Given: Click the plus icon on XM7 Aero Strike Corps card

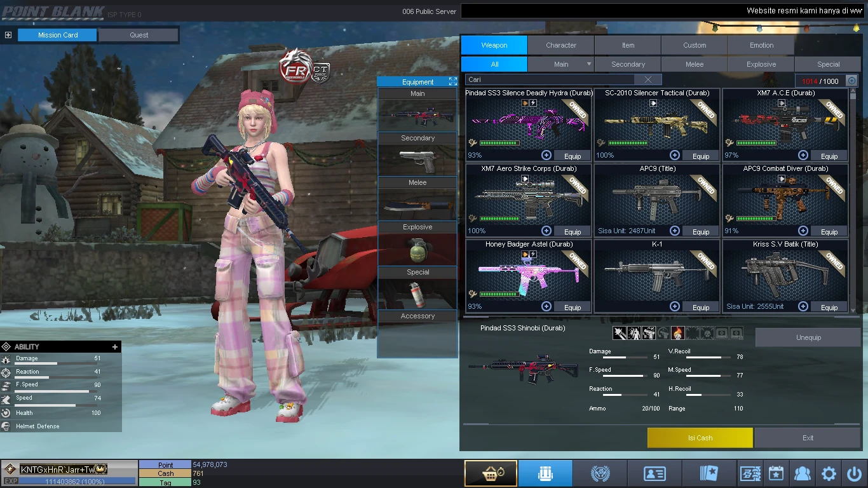Looking at the screenshot, I should pos(546,231).
